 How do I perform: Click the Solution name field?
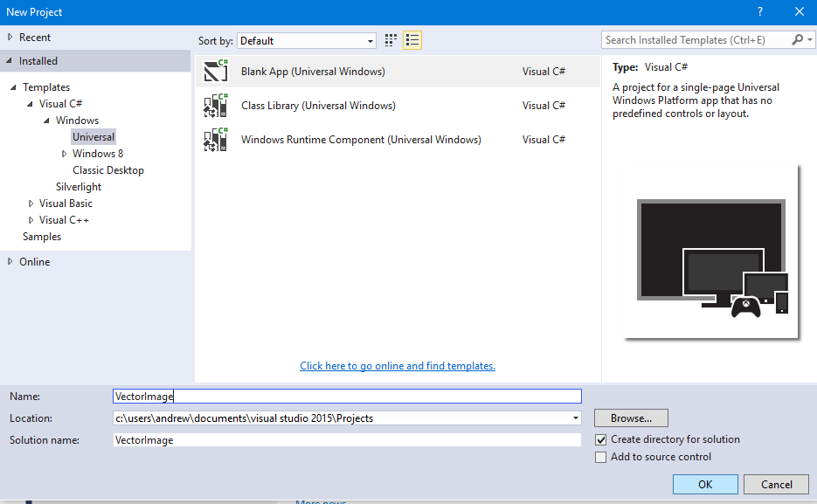(x=347, y=440)
